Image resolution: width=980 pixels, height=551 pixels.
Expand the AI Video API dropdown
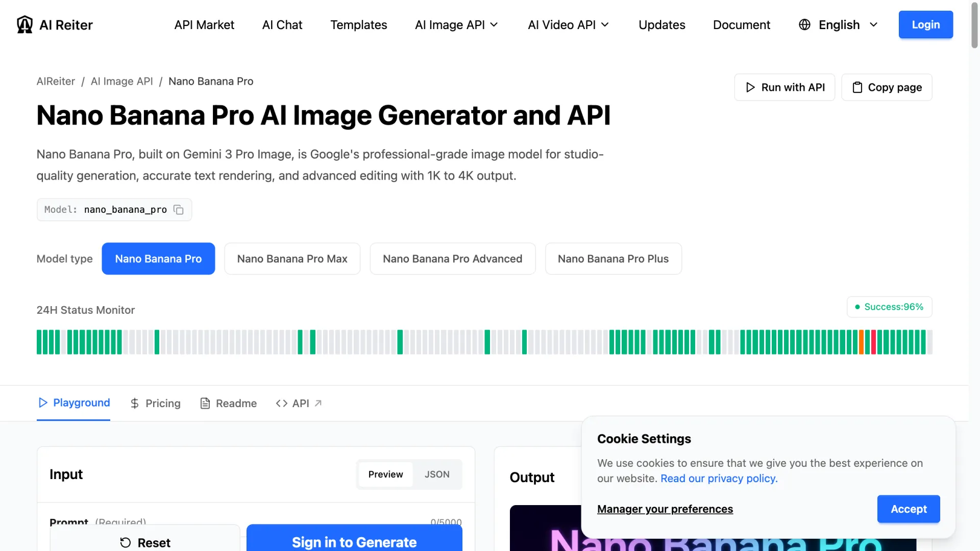click(x=569, y=24)
